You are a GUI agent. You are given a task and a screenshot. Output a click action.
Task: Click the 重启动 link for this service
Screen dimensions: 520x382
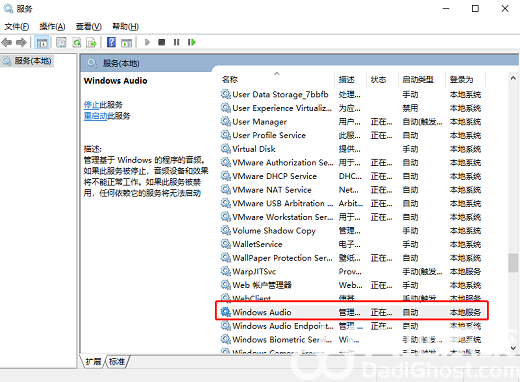tap(95, 116)
